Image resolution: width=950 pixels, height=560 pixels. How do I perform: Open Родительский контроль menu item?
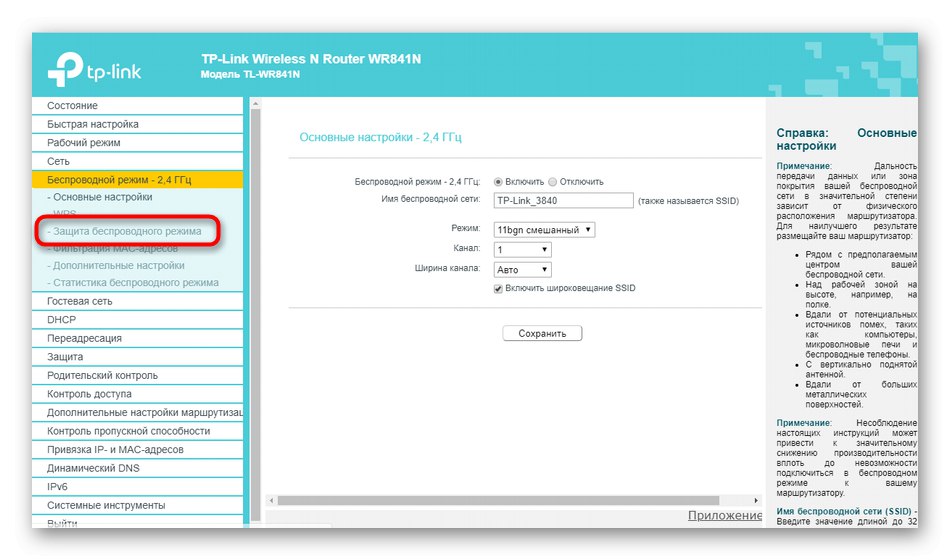(138, 376)
